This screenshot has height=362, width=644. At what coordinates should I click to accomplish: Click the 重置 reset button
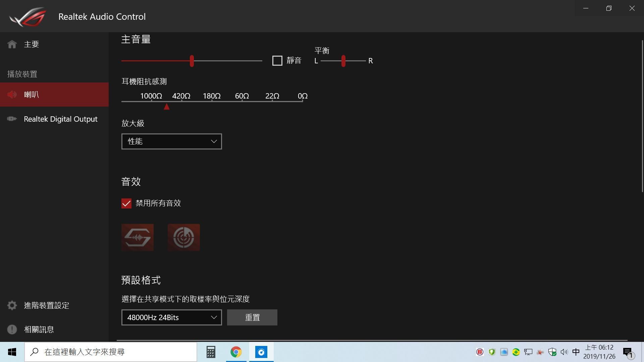tap(252, 317)
